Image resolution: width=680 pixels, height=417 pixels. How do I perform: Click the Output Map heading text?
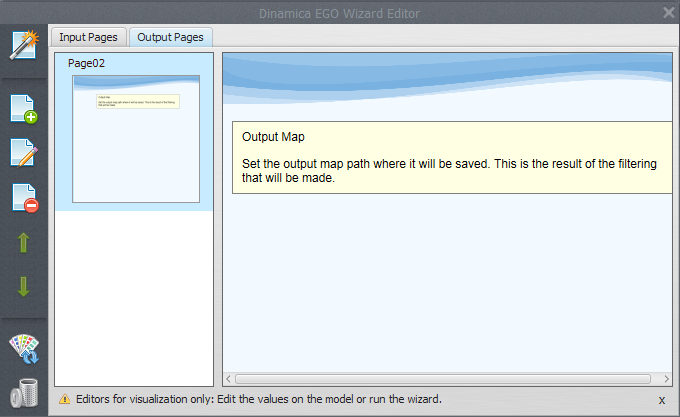pos(273,136)
